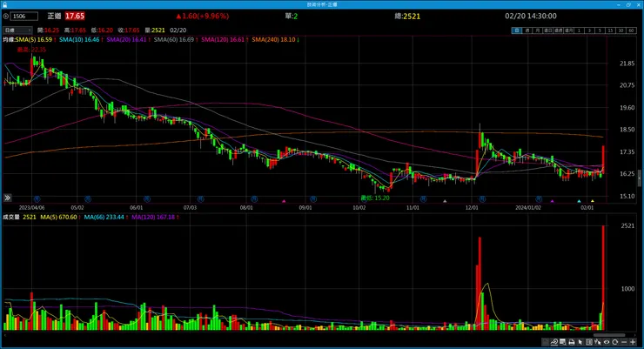
Task: Open the 日線 chart period dropdown
Action: [x=17, y=30]
